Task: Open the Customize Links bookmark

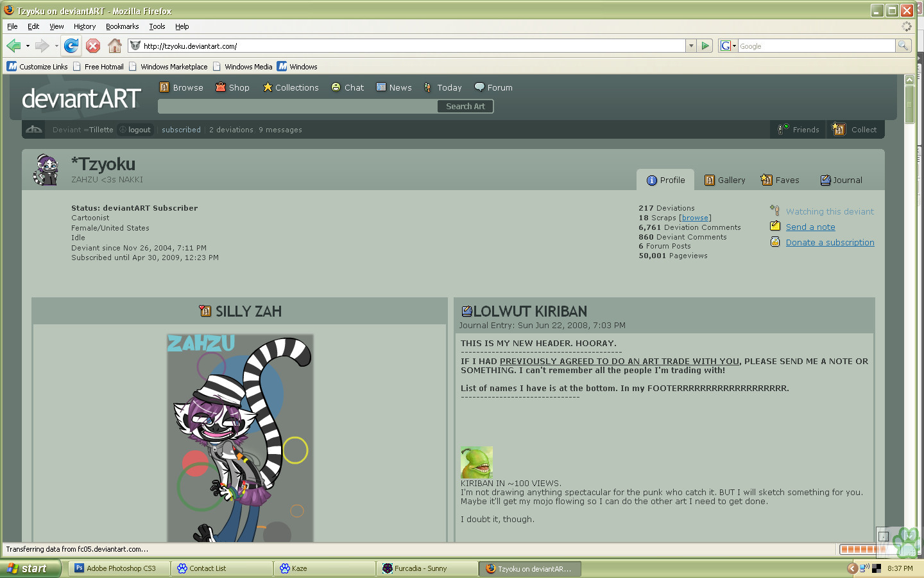Action: 37,66
